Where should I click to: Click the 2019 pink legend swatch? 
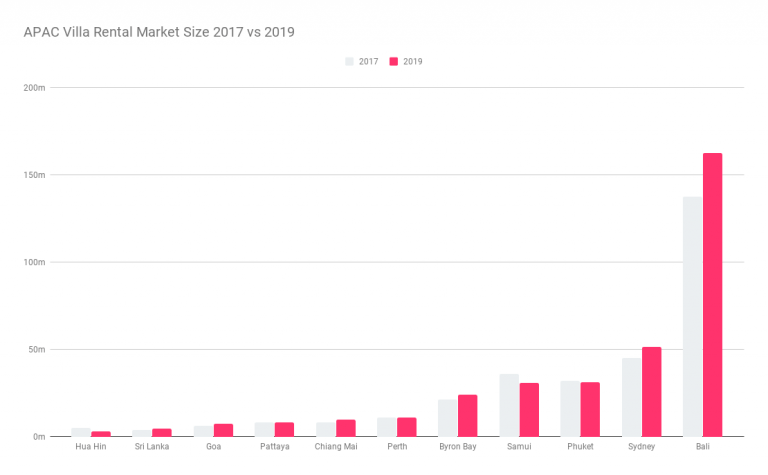coord(394,62)
